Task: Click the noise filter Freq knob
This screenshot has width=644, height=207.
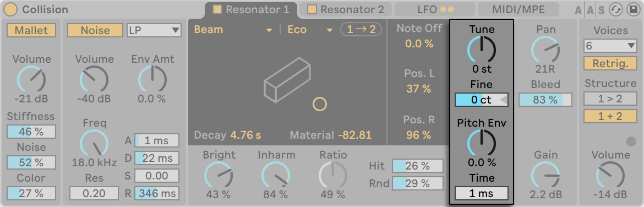Action: pos(94,144)
